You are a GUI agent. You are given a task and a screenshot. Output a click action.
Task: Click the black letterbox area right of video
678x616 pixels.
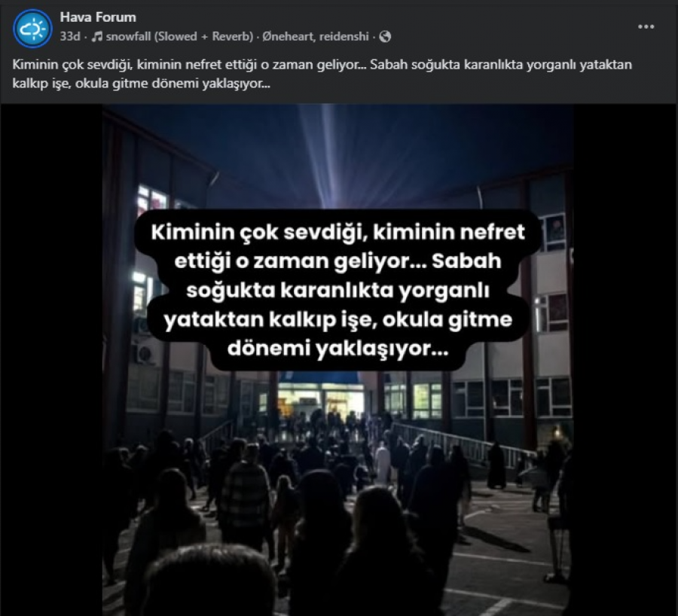[624, 360]
